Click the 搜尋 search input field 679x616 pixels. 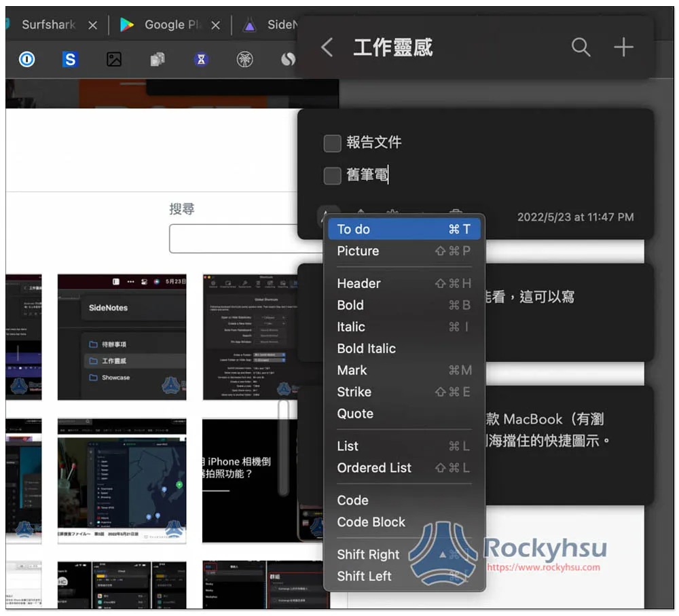coord(233,238)
